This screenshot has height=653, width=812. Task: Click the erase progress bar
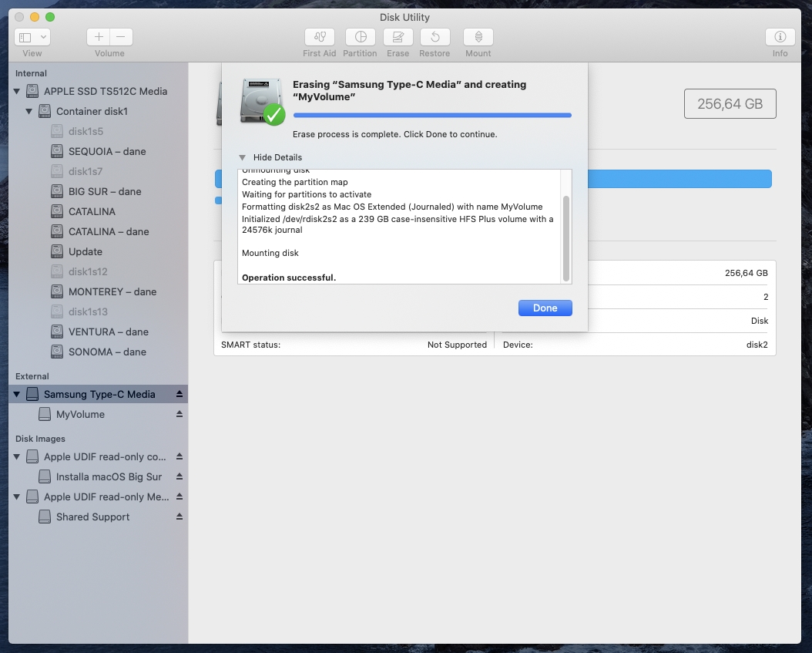coord(432,115)
